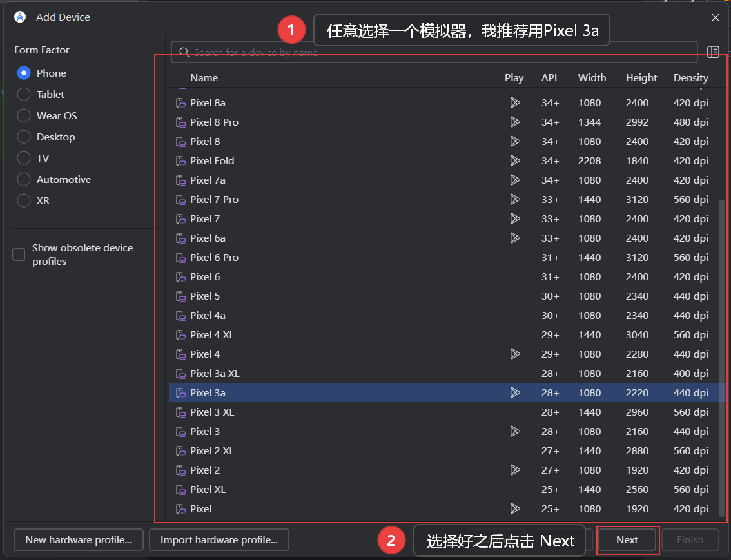Click the Play Store icon in Pixel 3a row
731x560 pixels.
click(x=514, y=392)
